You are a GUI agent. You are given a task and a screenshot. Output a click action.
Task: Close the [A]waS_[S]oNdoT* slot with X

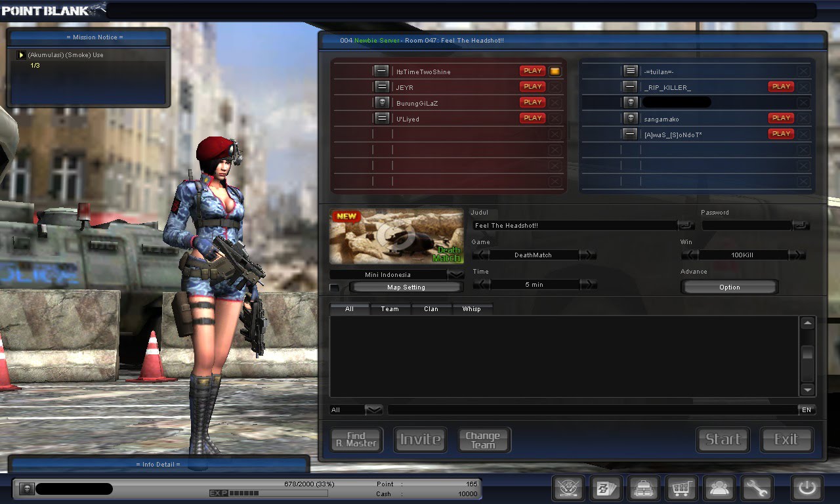(x=803, y=134)
